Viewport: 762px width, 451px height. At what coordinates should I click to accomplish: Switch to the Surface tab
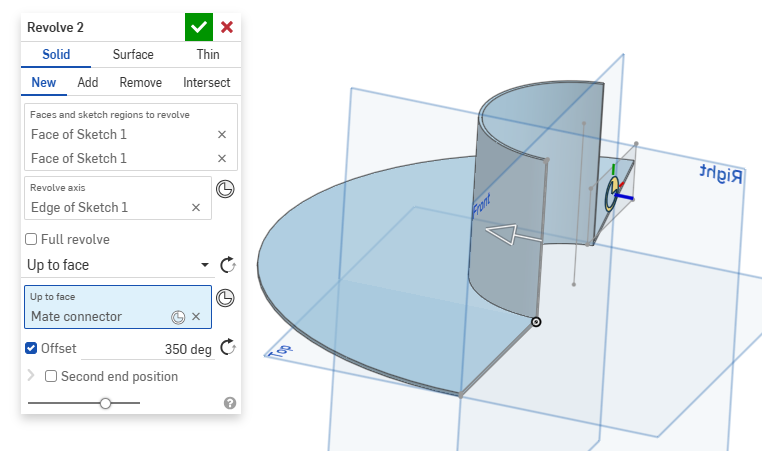[133, 55]
